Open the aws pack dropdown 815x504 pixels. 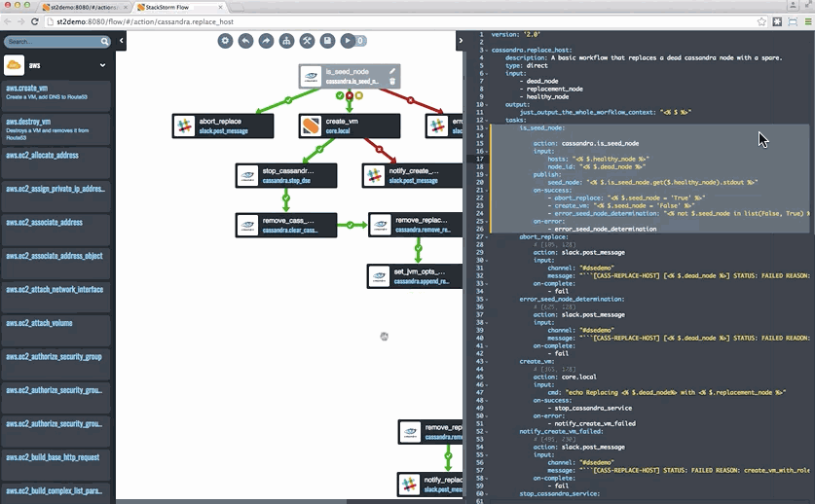(102, 65)
